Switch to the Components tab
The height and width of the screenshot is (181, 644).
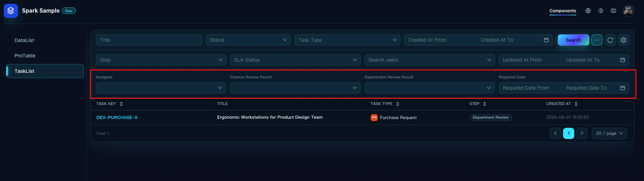563,11
